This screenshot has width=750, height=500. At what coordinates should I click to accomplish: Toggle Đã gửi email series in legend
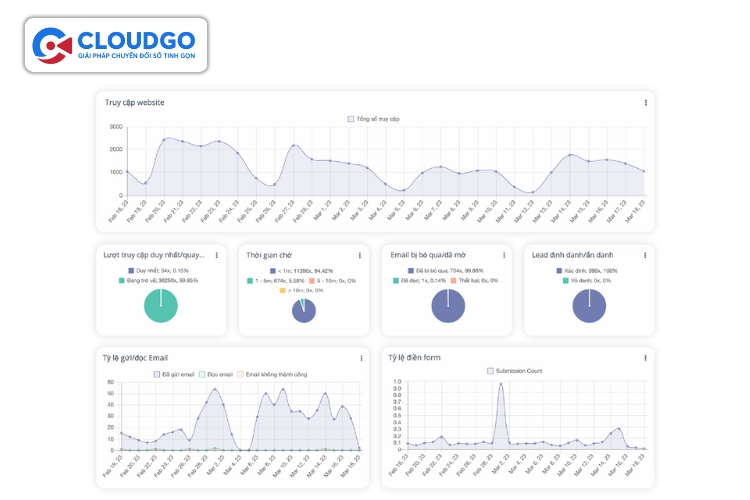(174, 374)
